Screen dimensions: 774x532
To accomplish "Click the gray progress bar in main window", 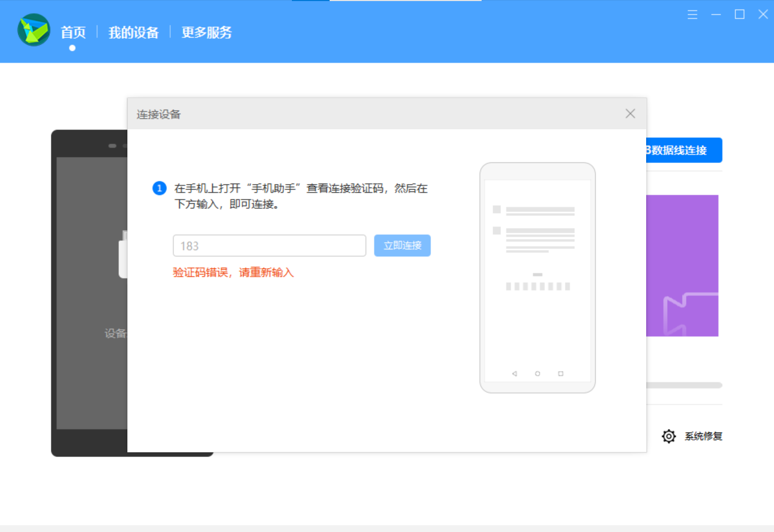I will click(684, 385).
